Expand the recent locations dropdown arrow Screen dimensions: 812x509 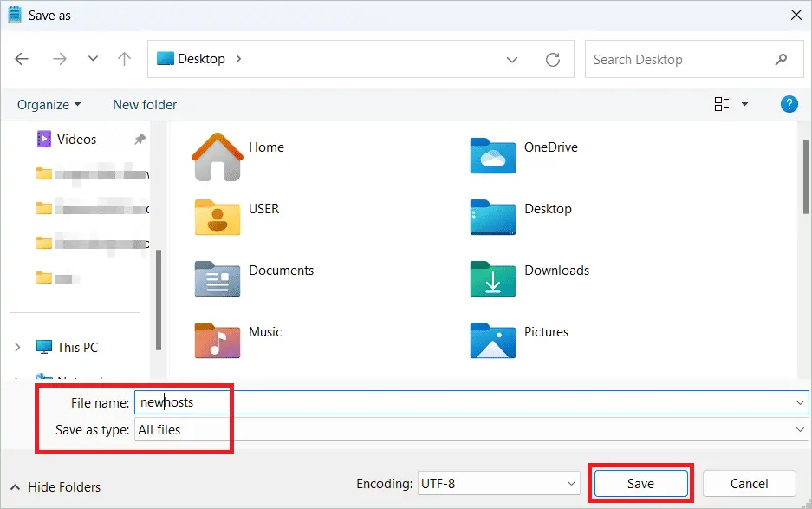93,59
